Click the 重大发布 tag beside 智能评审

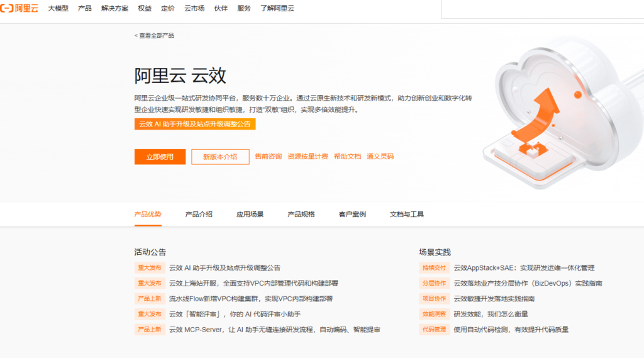[150, 314]
